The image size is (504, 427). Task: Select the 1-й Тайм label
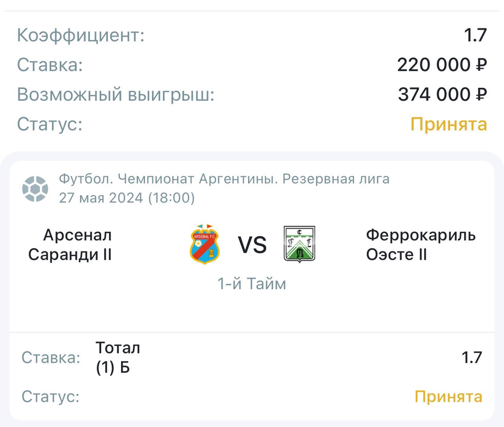252,283
